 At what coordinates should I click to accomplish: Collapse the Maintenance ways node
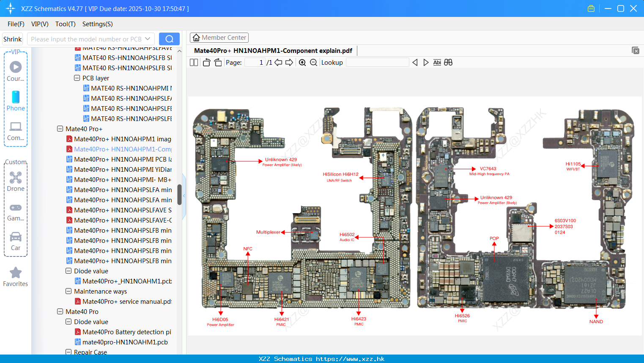69,291
